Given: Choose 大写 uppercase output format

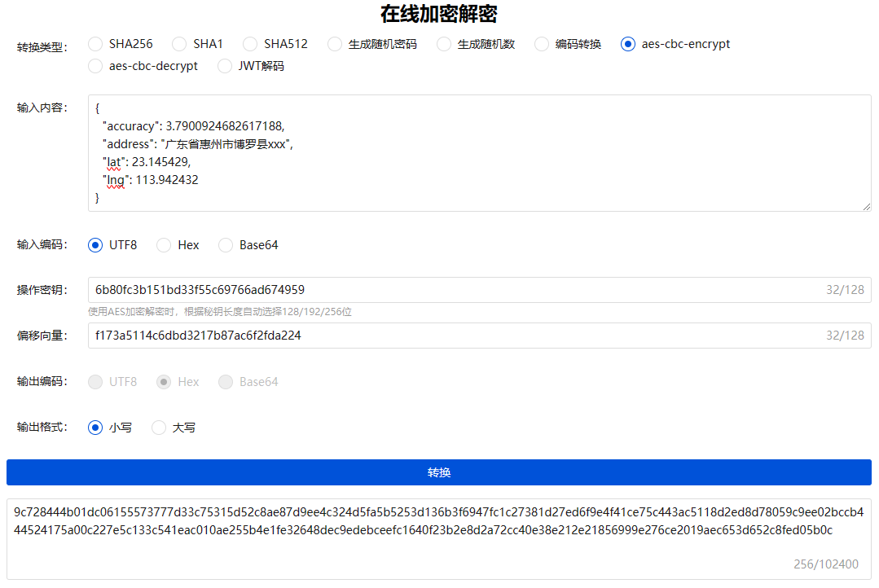Looking at the screenshot, I should tap(159, 428).
